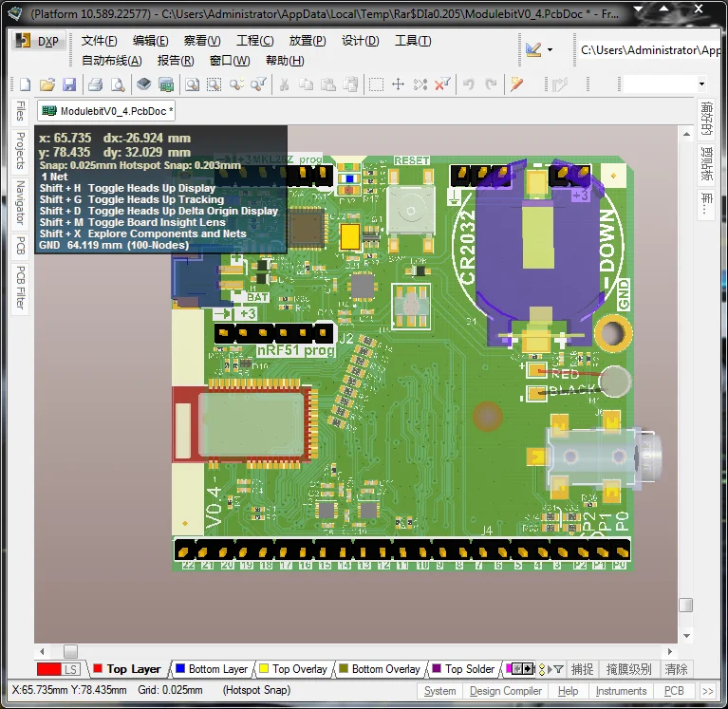Screen dimensions: 728x709
Task: Click the Design Compiler status button
Action: click(506, 691)
